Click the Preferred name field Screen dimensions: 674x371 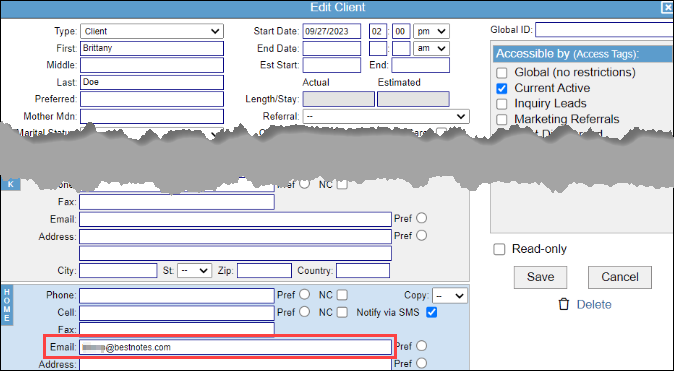pos(152,99)
